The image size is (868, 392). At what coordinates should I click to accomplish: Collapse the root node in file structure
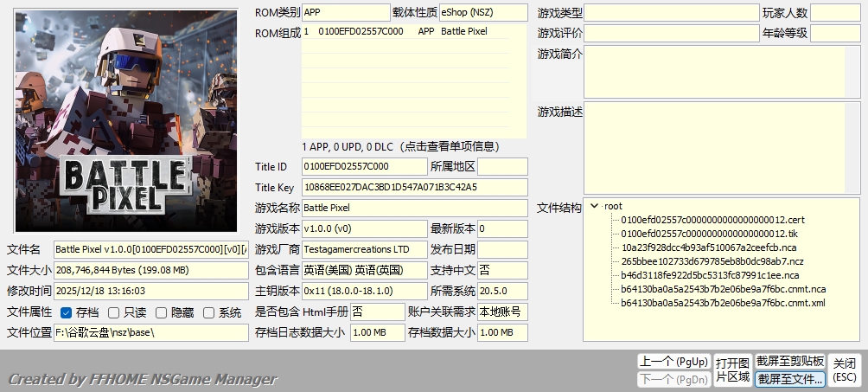pyautogui.click(x=594, y=206)
